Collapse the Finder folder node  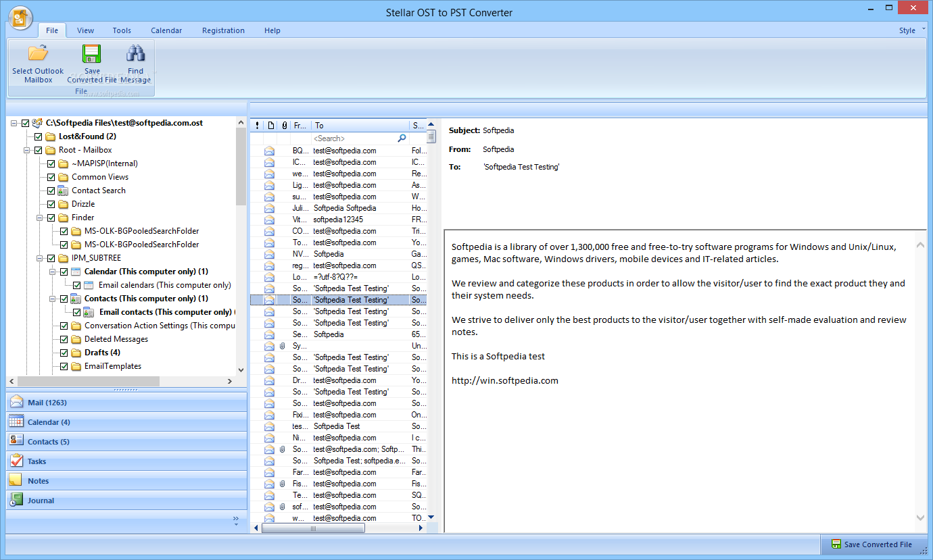click(x=40, y=218)
